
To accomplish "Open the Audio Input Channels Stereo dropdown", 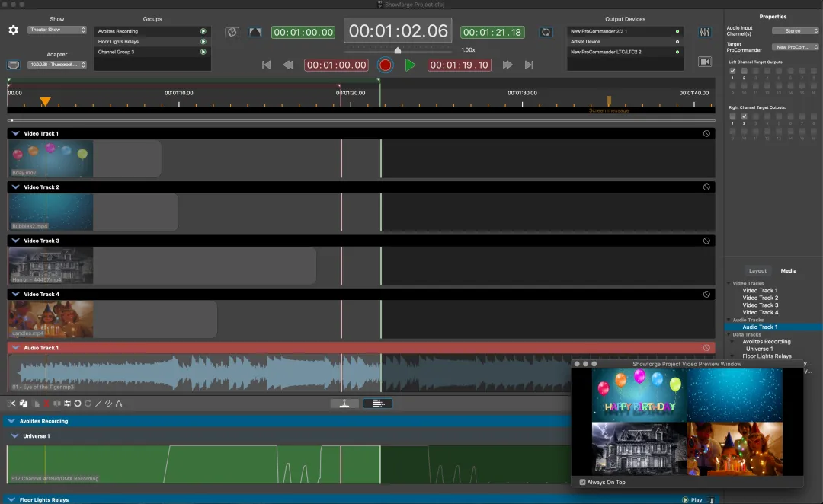I will point(795,31).
